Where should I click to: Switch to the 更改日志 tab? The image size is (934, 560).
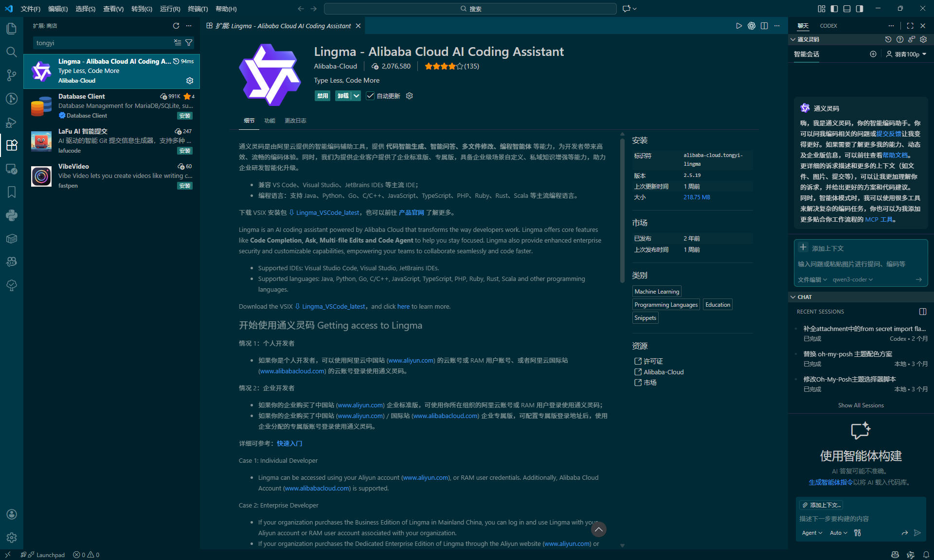295,121
